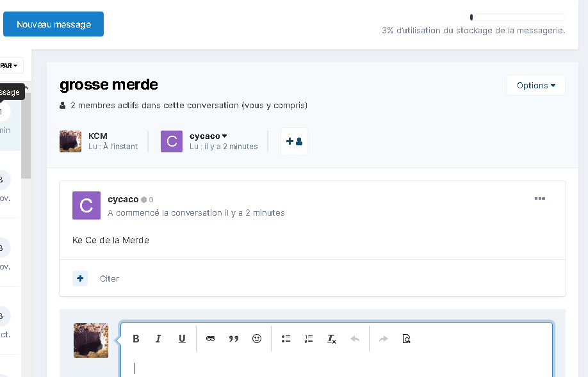Open the Options dropdown
The height and width of the screenshot is (377, 588).
(535, 85)
